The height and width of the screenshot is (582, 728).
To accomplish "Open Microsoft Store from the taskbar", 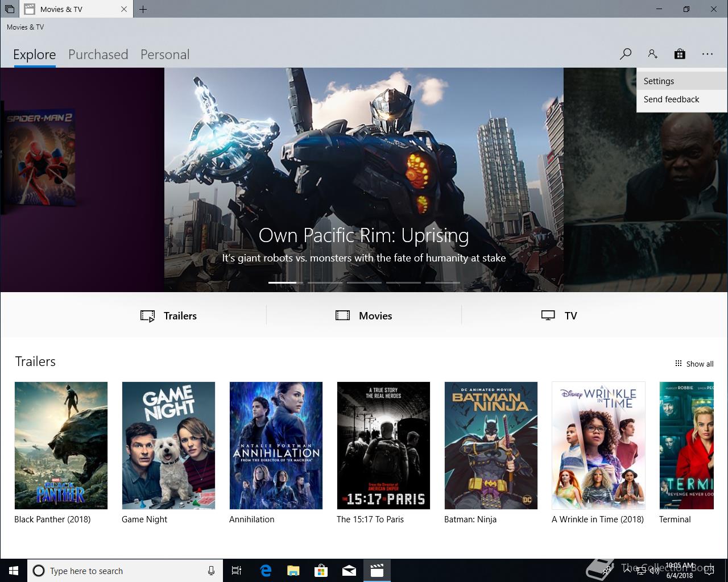I will pos(321,571).
